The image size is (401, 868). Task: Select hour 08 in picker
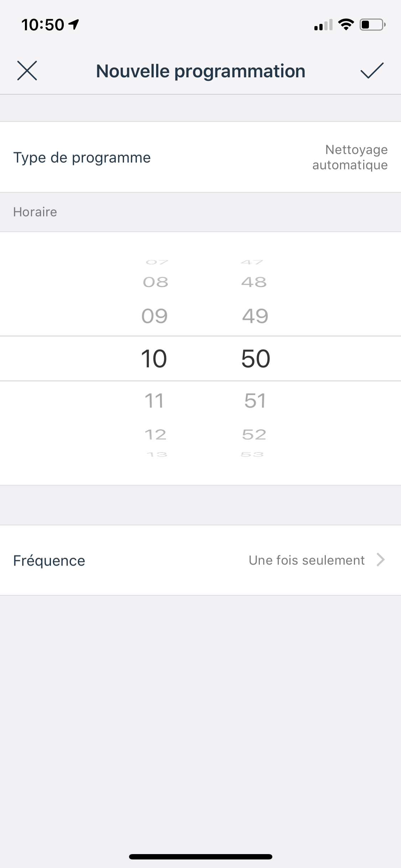(155, 282)
